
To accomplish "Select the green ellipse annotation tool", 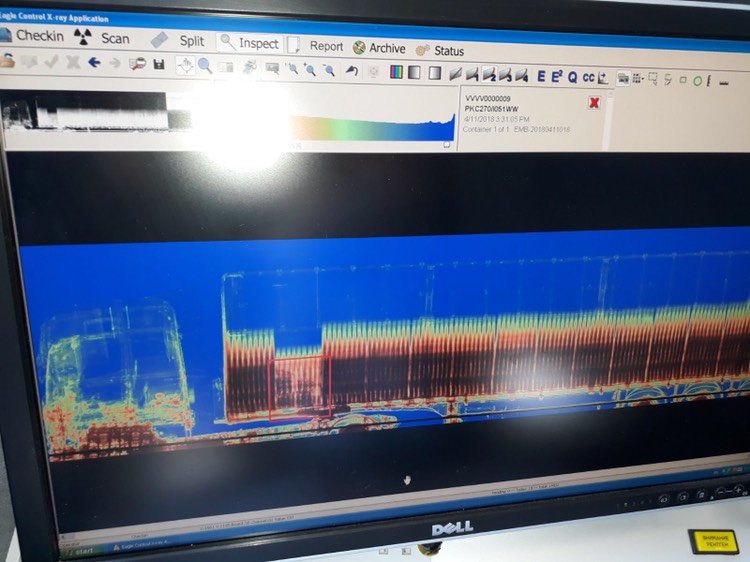I will (697, 80).
